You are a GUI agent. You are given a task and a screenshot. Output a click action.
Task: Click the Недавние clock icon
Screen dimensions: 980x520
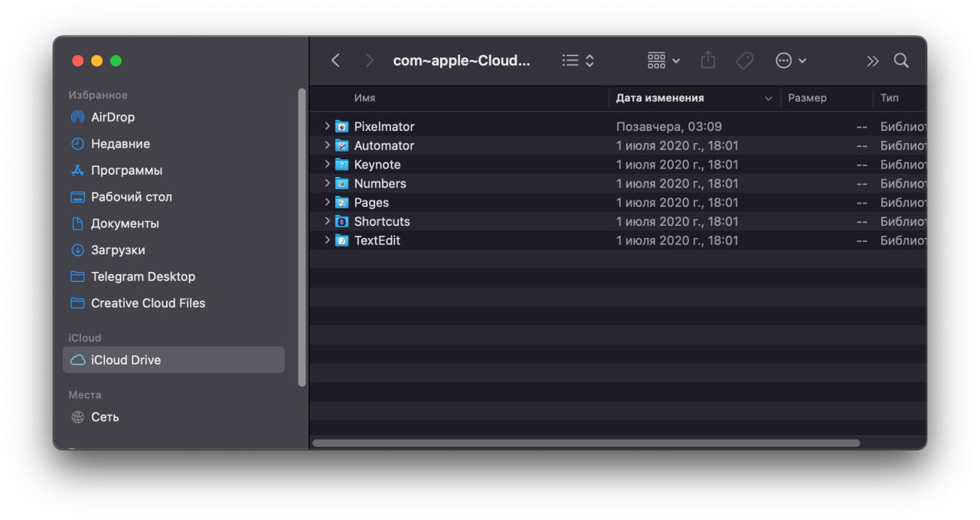(77, 144)
